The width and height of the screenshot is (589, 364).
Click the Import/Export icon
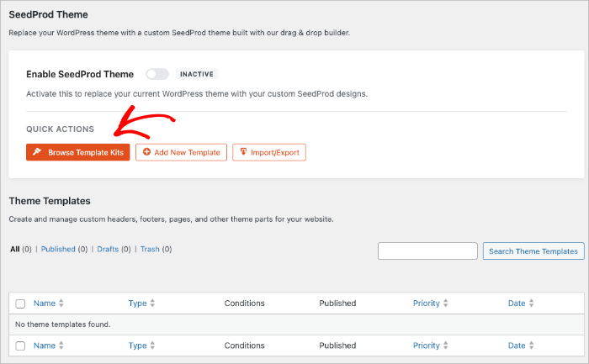tap(243, 152)
